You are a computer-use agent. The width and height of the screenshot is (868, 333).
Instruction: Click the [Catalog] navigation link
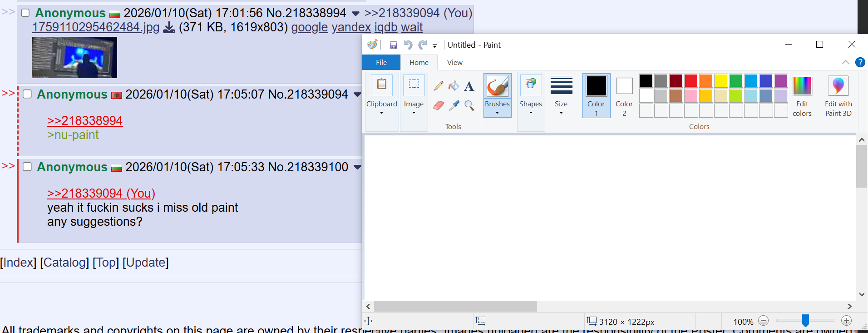[x=64, y=263]
